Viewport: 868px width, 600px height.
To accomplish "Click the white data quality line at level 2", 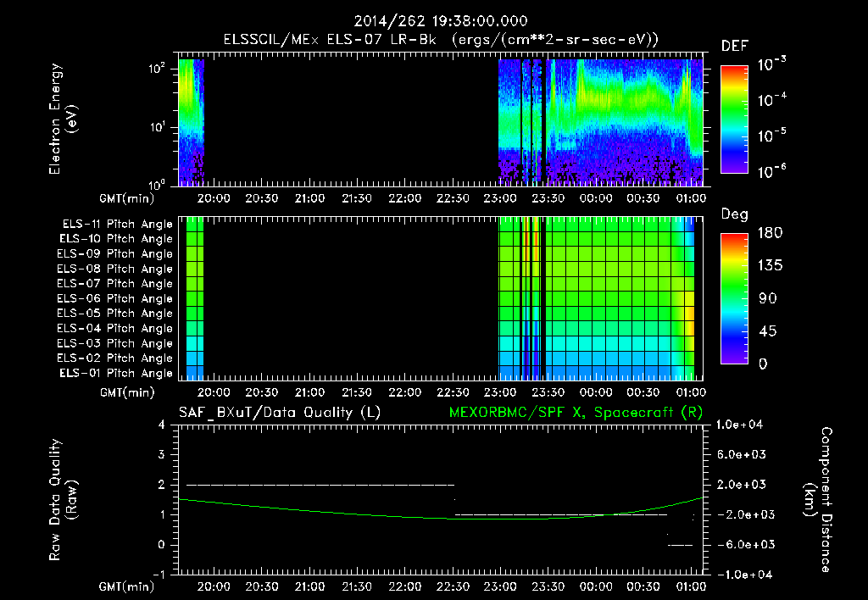I will pos(320,485).
